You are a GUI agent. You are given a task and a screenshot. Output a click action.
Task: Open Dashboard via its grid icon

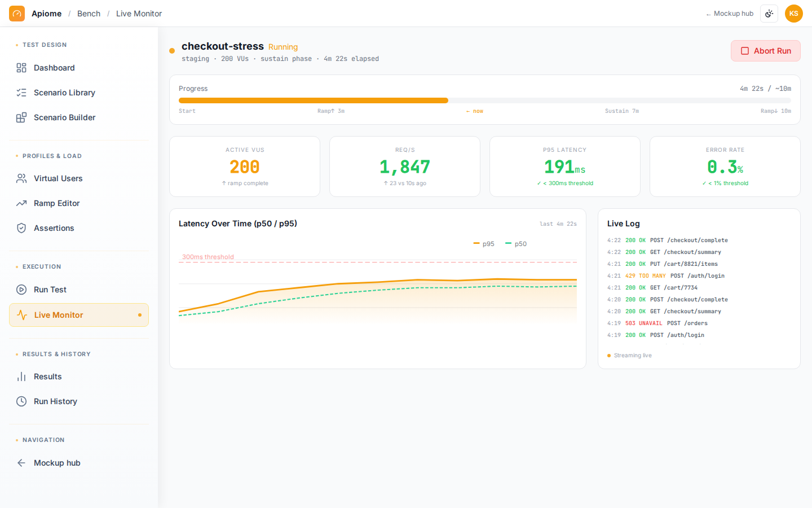click(x=21, y=68)
